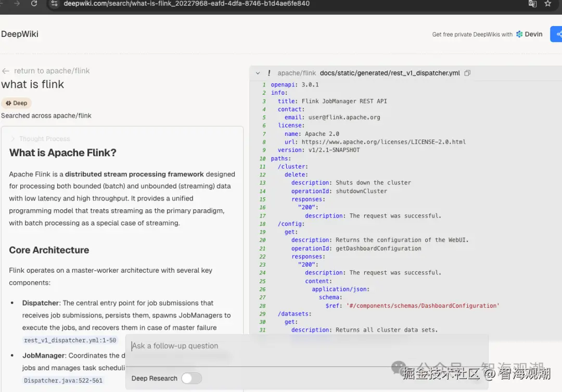Click 'Searched across apache/flink' text
562x392 pixels.
[46, 116]
